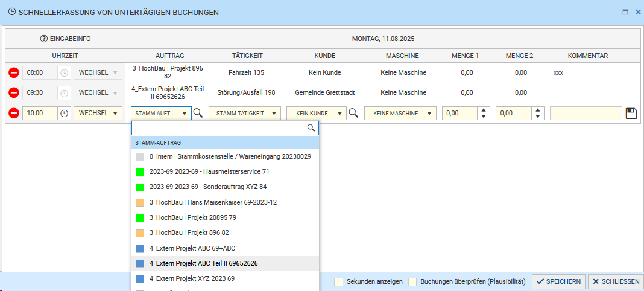Click the xxx comment cell

(x=558, y=72)
